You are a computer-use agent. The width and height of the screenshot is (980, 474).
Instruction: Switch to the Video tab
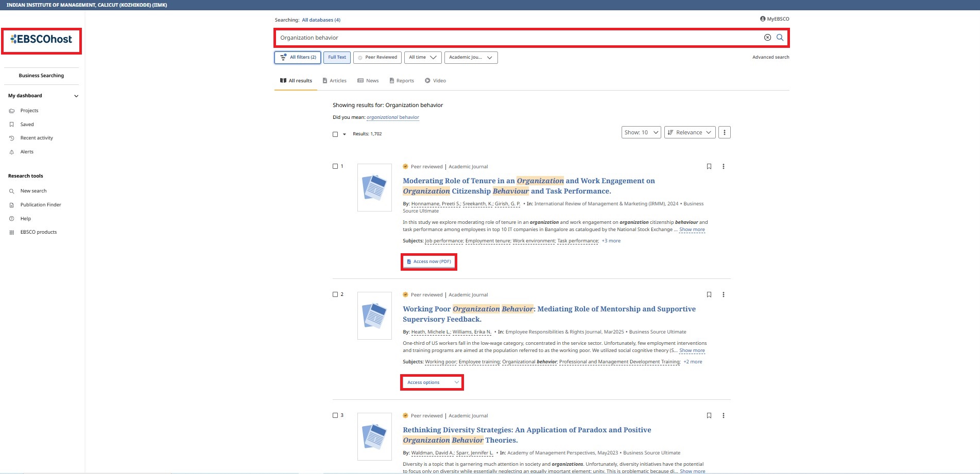435,81
